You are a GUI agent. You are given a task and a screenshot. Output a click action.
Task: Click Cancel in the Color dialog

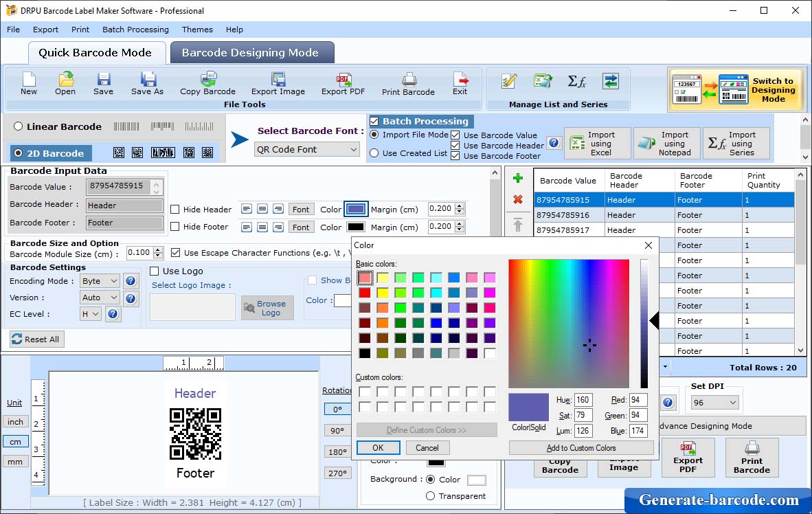point(427,447)
